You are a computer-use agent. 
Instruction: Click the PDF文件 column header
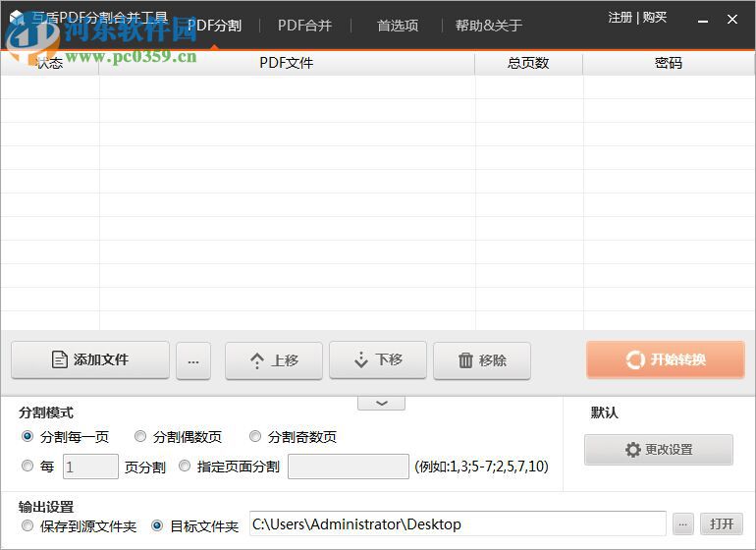[x=287, y=63]
